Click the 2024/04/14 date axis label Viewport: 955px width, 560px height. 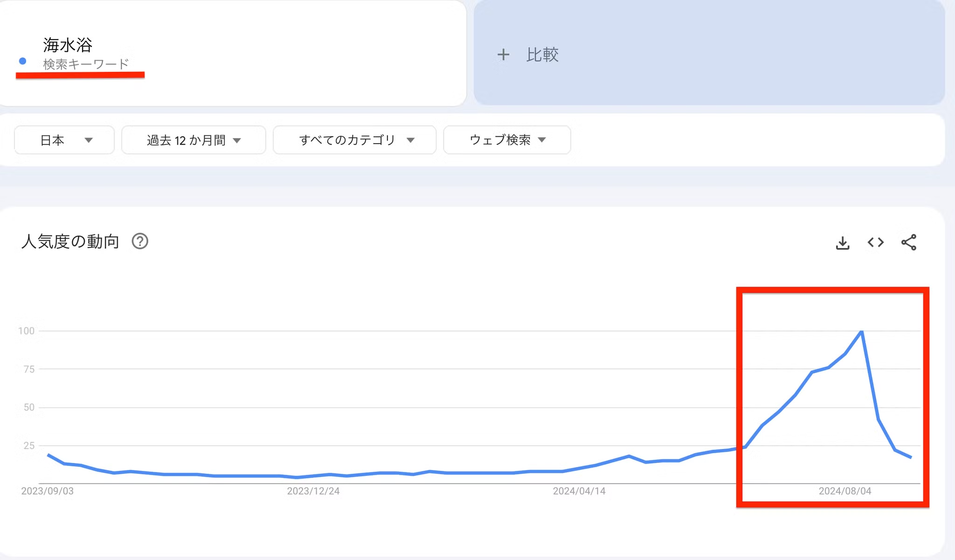[579, 491]
